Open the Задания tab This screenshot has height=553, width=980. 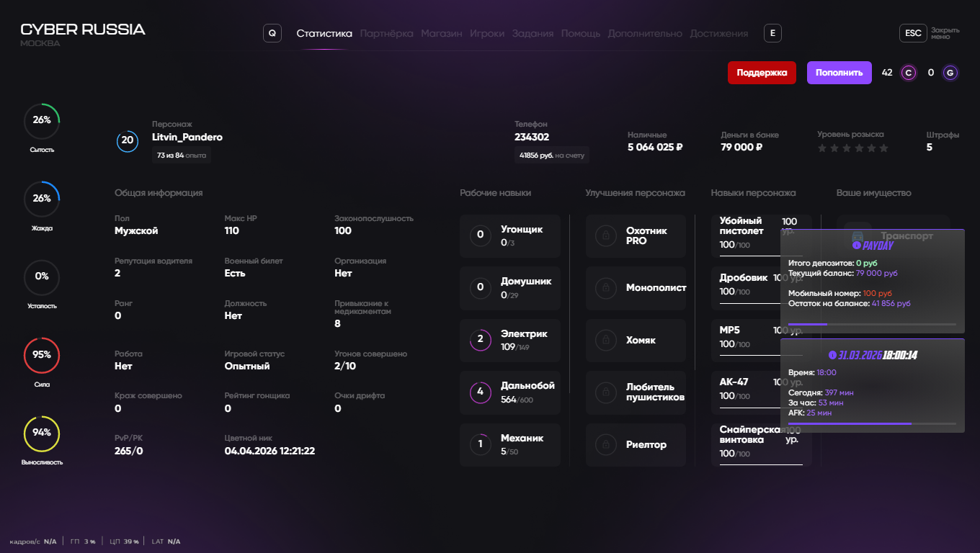click(x=533, y=33)
